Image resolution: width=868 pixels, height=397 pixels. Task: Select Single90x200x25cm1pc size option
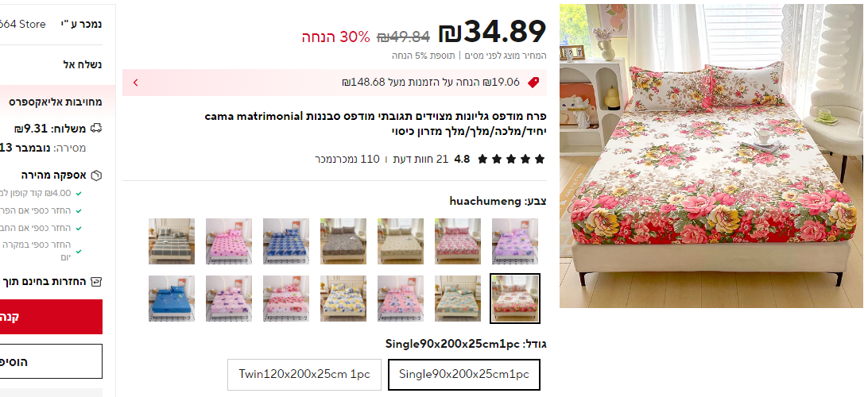point(464,374)
